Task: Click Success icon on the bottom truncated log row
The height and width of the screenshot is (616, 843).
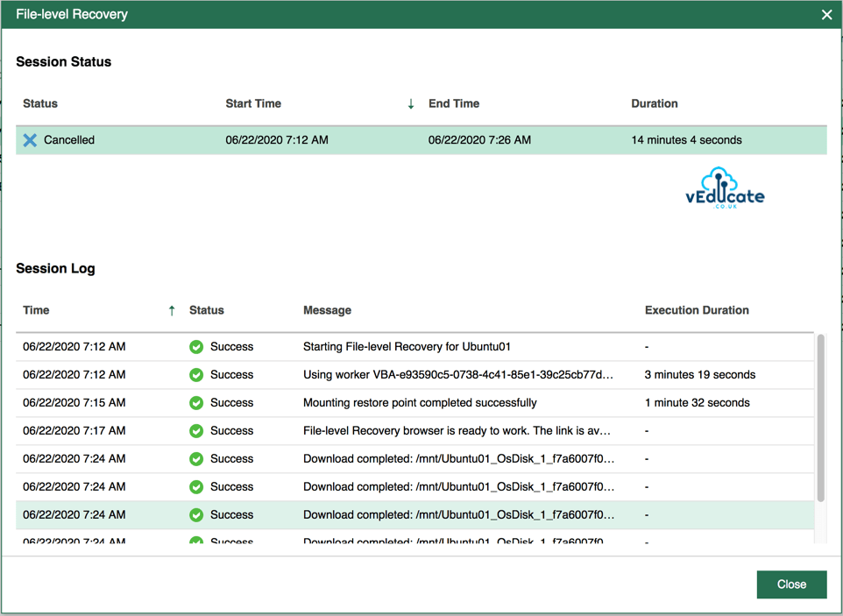Action: (195, 541)
